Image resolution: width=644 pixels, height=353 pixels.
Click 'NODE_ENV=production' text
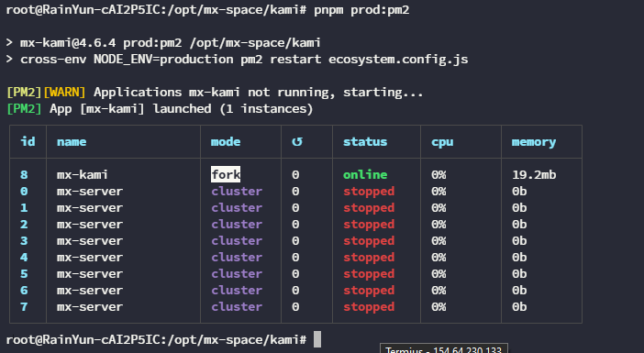163,60
